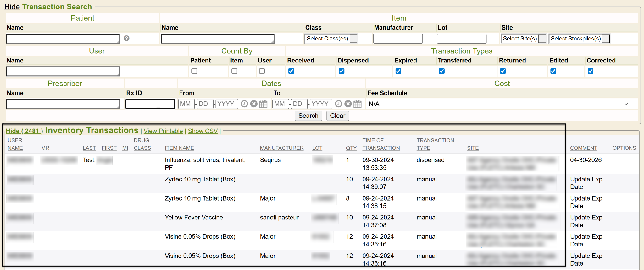Click the Show CSV link

(203, 131)
